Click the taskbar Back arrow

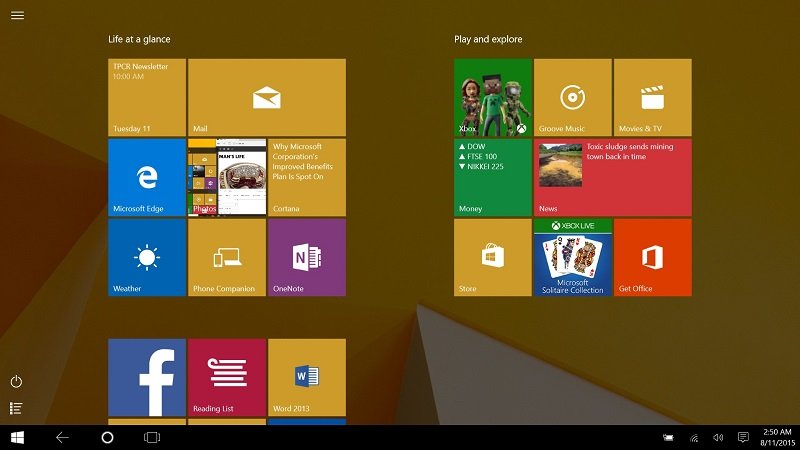tap(62, 437)
